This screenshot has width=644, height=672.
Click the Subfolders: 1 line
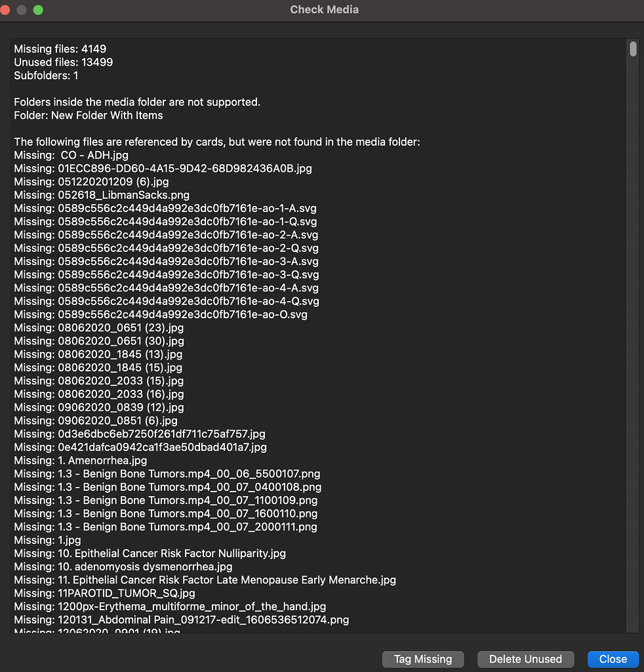(x=46, y=75)
